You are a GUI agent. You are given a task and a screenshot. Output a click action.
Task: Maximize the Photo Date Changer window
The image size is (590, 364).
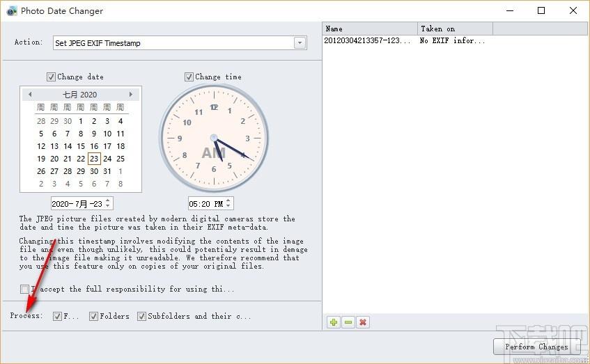[541, 10]
